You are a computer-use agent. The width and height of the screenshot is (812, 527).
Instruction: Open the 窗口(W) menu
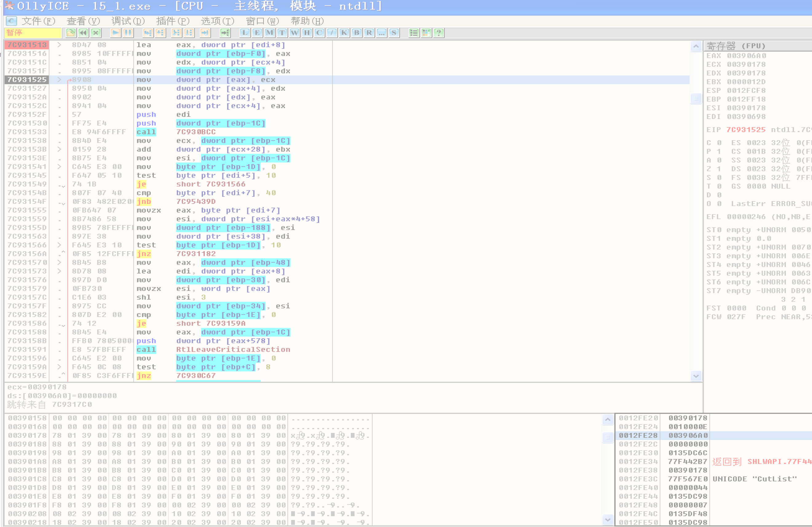[262, 21]
